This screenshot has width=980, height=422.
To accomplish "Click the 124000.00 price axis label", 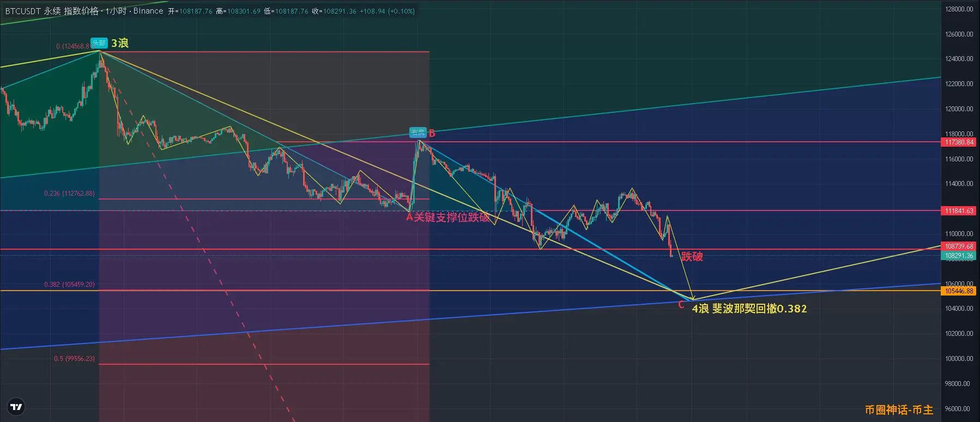I will point(959,59).
